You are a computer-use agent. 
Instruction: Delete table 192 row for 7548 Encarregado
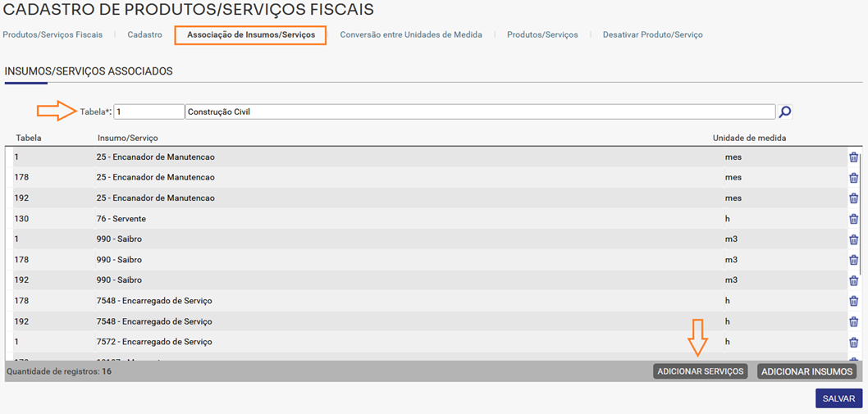tap(853, 321)
